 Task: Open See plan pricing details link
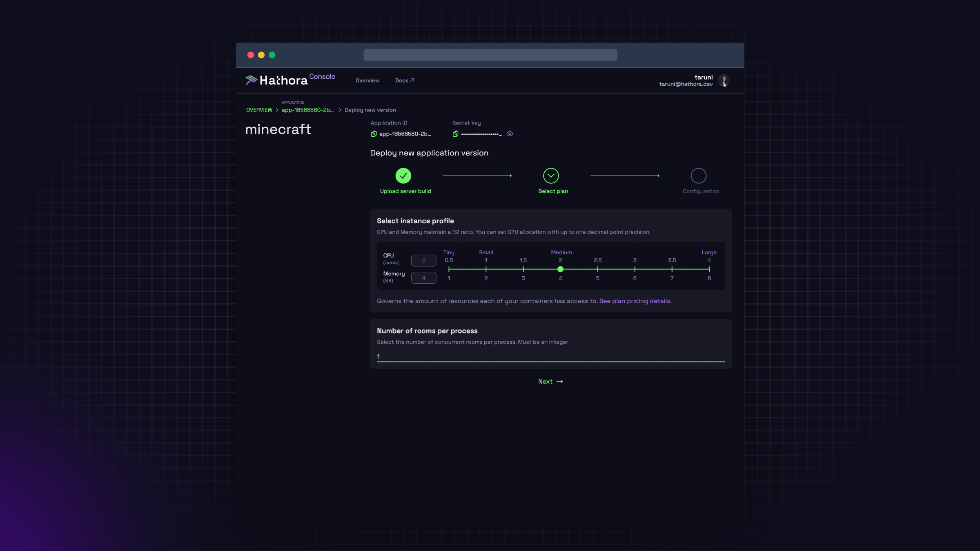point(635,301)
